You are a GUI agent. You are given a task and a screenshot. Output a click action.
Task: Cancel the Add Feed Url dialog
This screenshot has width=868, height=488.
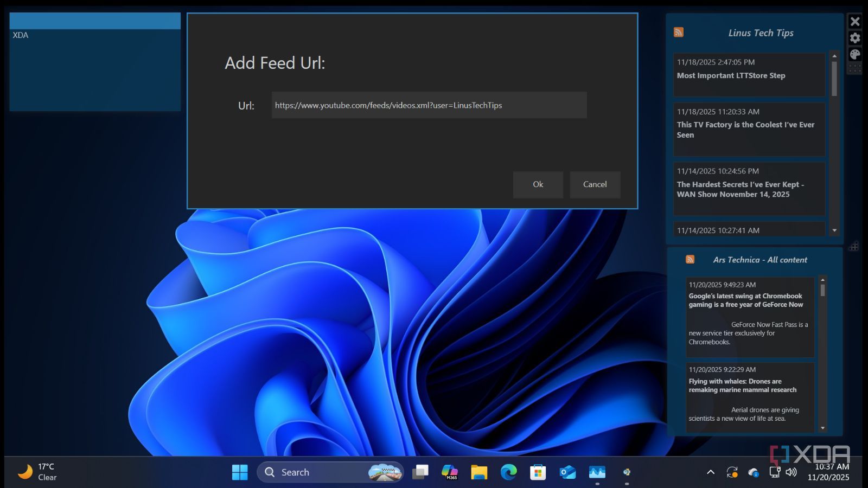coord(595,184)
